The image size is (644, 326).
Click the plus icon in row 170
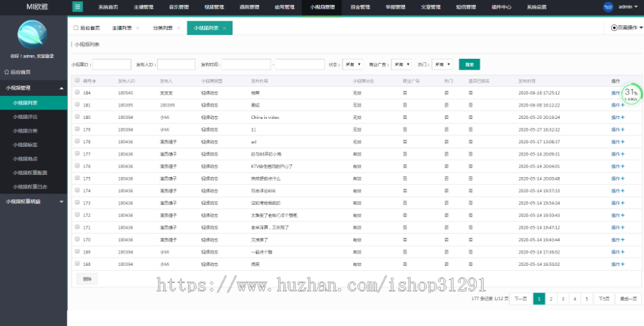click(x=623, y=240)
